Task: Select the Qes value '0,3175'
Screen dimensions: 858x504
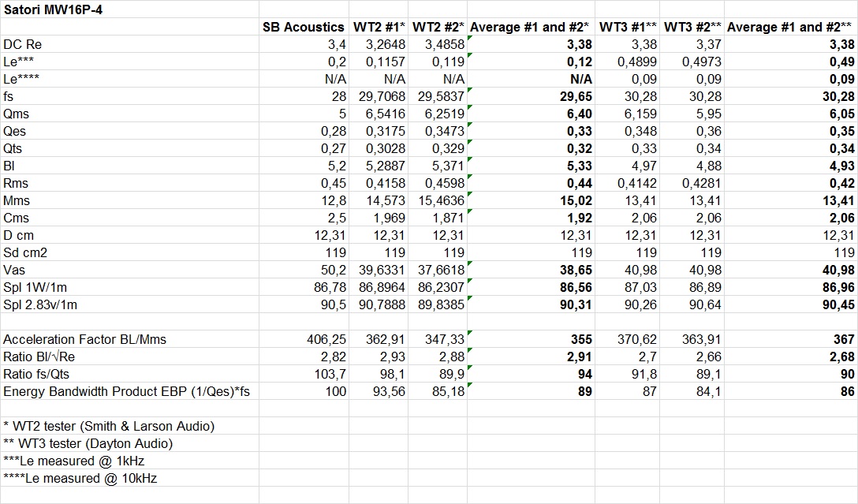Action: (386, 132)
